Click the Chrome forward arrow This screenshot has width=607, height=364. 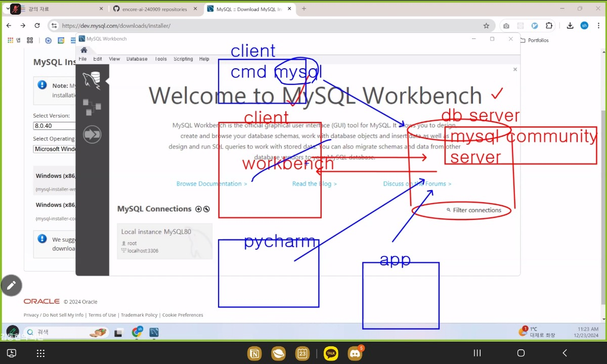click(x=23, y=26)
